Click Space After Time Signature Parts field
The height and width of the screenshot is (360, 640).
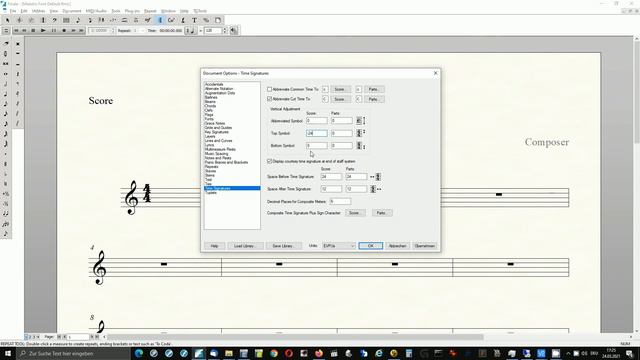tap(356, 189)
